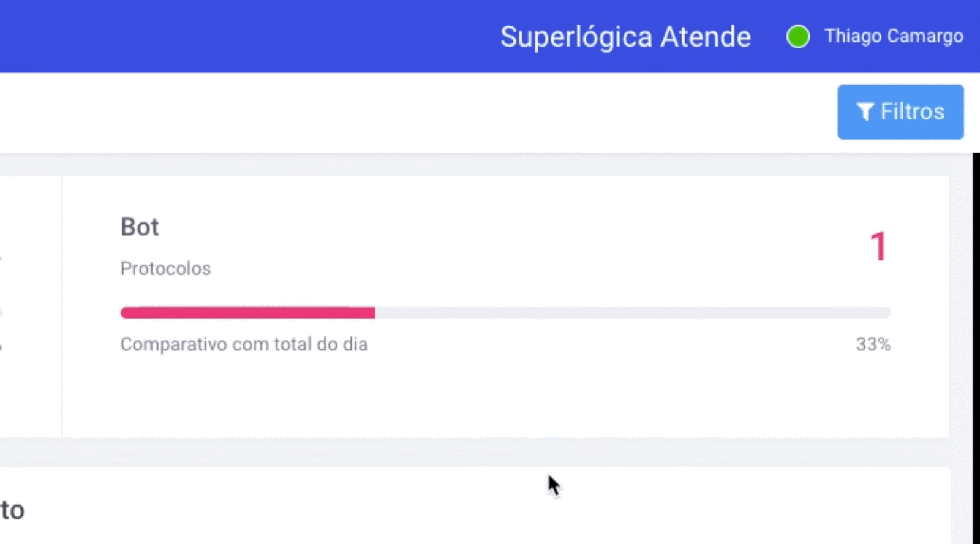Click the black vertical strip at right edge

click(x=976, y=348)
